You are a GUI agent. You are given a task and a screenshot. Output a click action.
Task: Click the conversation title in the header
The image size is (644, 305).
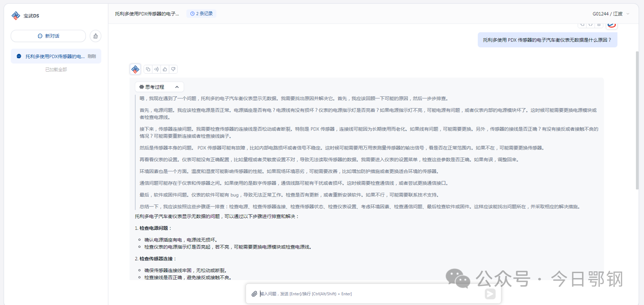pyautogui.click(x=147, y=14)
